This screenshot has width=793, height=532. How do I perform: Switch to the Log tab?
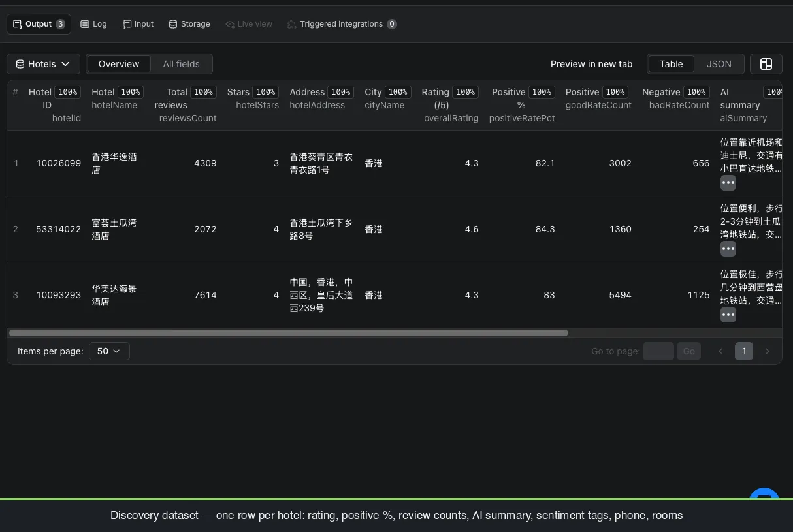pyautogui.click(x=93, y=24)
